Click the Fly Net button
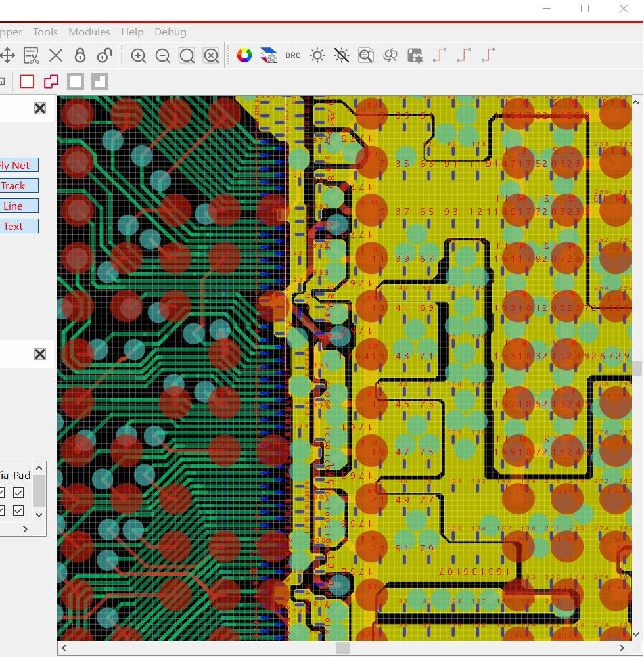This screenshot has height=657, width=644. coord(18,165)
